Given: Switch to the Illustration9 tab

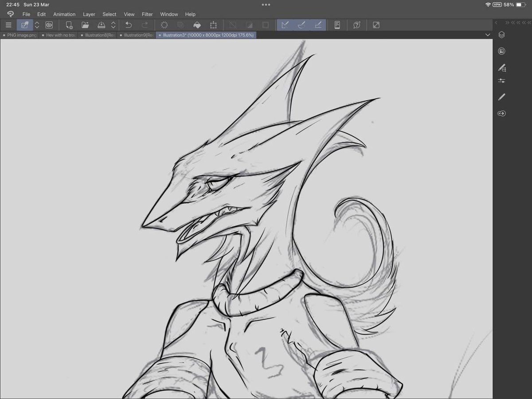Looking at the screenshot, I should click(137, 35).
